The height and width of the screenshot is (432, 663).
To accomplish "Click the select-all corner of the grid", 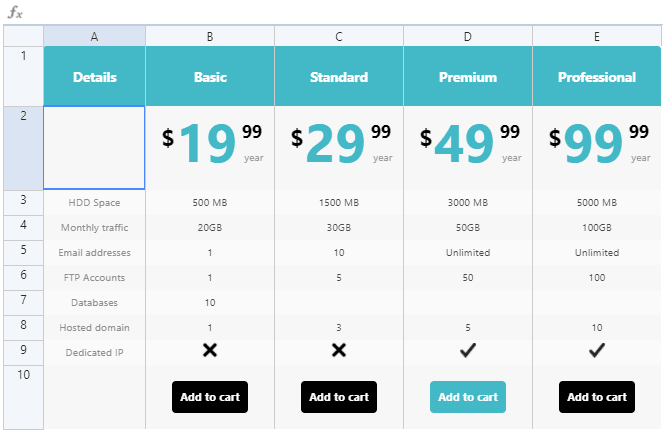I will point(23,36).
